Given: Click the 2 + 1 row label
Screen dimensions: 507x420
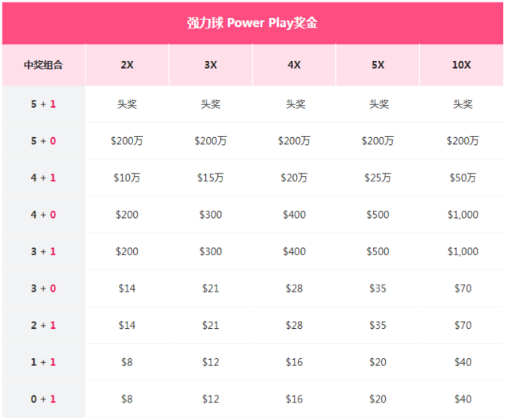Looking at the screenshot, I should click(44, 326).
